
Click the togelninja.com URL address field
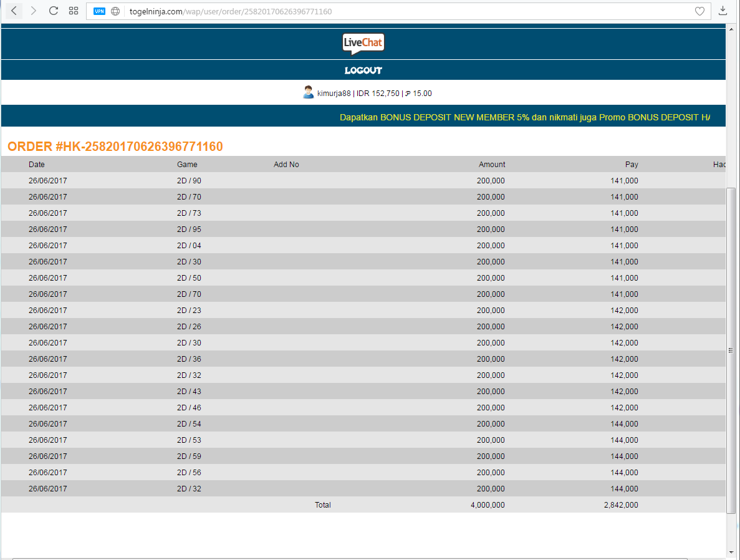(x=399, y=11)
